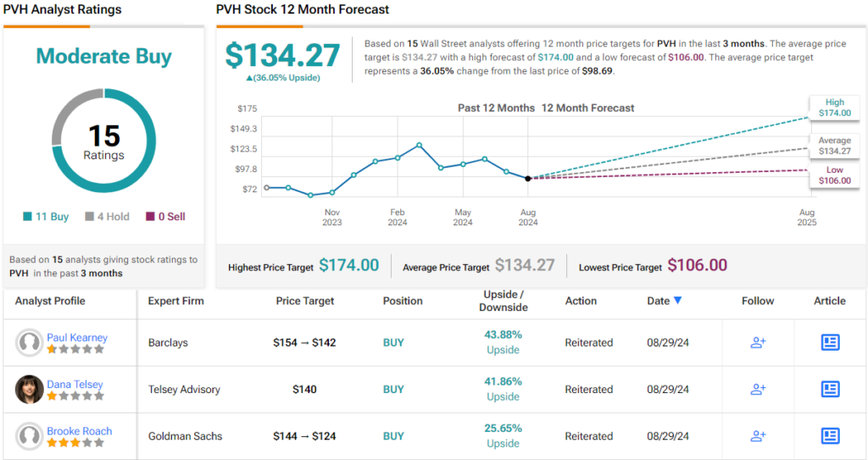The image size is (868, 460).
Task: Click the Price Target column header
Action: 305,301
